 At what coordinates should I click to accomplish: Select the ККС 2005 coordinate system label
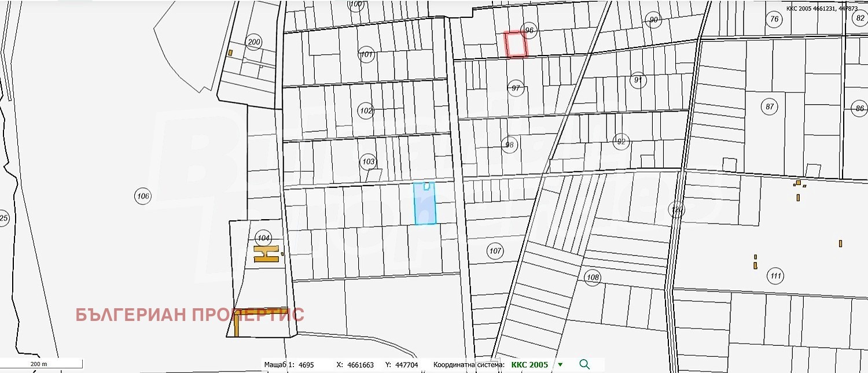(529, 365)
